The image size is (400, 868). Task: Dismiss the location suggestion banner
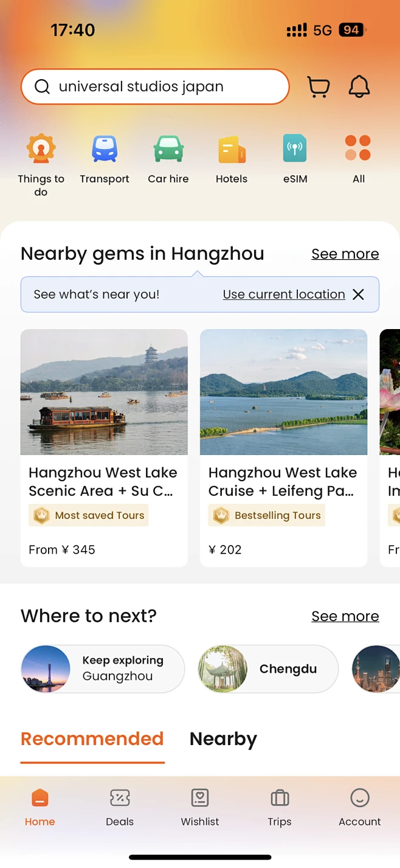[359, 294]
